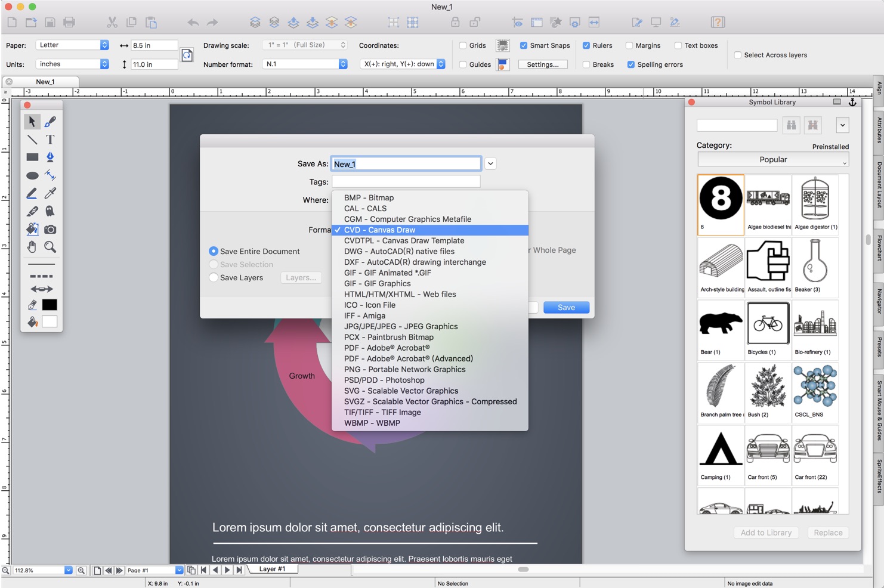Image resolution: width=884 pixels, height=588 pixels.
Task: Toggle the Spelling errors checkbox
Action: 631,64
